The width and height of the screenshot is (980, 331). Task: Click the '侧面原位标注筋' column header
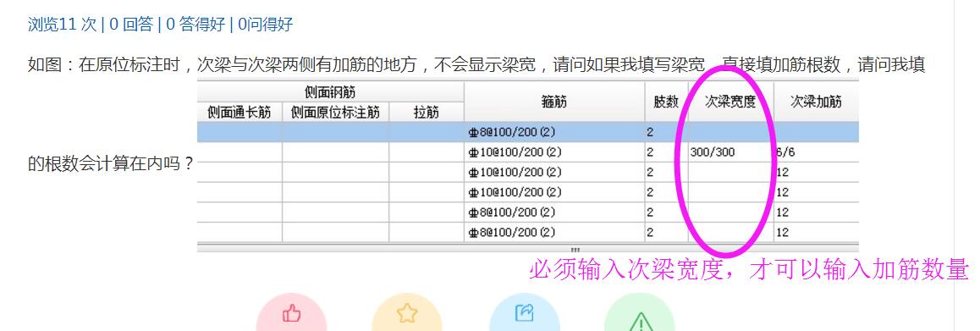pos(335,113)
